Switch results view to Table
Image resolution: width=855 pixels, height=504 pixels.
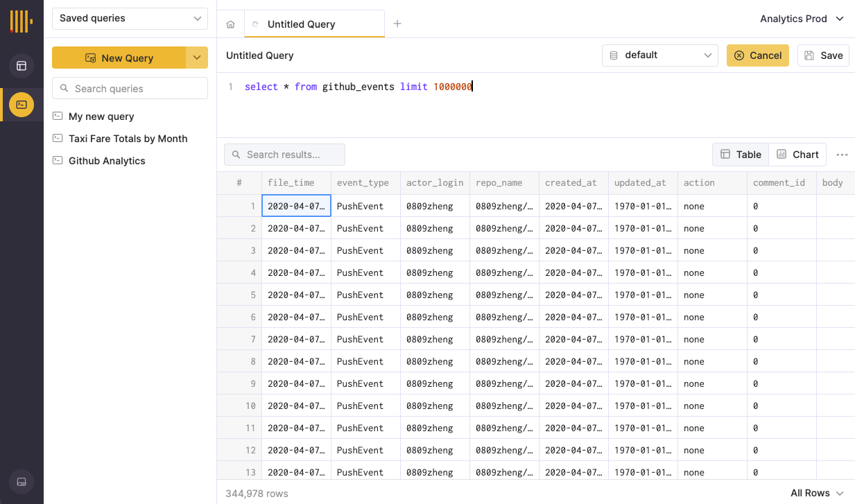(740, 154)
